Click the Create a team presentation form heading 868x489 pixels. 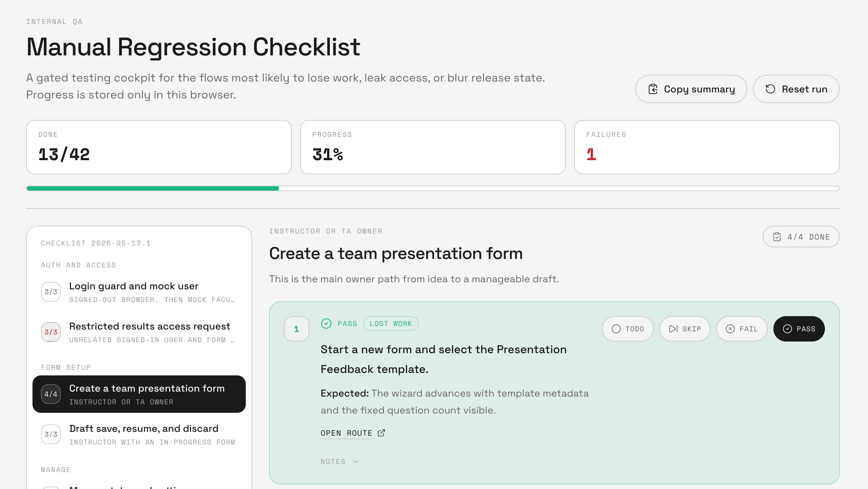pos(396,253)
